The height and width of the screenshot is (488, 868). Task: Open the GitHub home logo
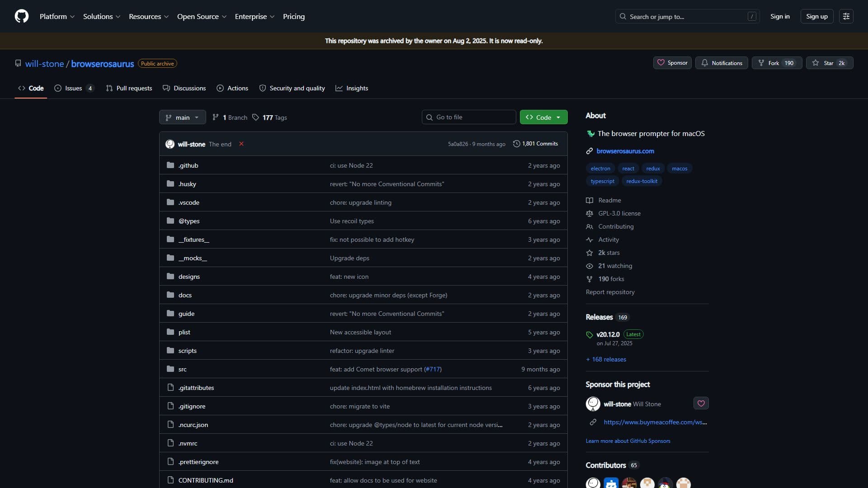(22, 16)
